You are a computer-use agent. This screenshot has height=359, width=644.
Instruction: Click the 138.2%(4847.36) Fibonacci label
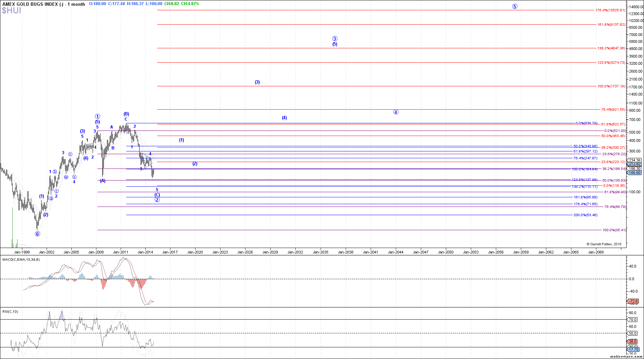pos(611,48)
